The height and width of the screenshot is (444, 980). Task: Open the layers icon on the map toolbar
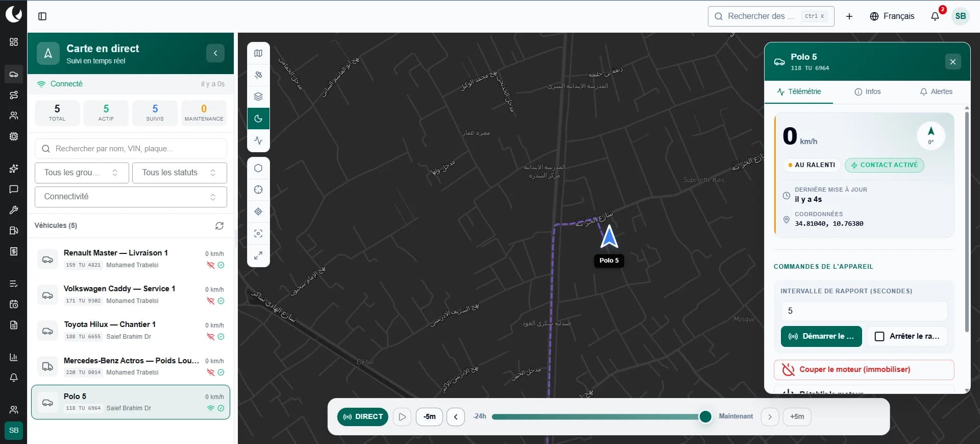coord(258,97)
